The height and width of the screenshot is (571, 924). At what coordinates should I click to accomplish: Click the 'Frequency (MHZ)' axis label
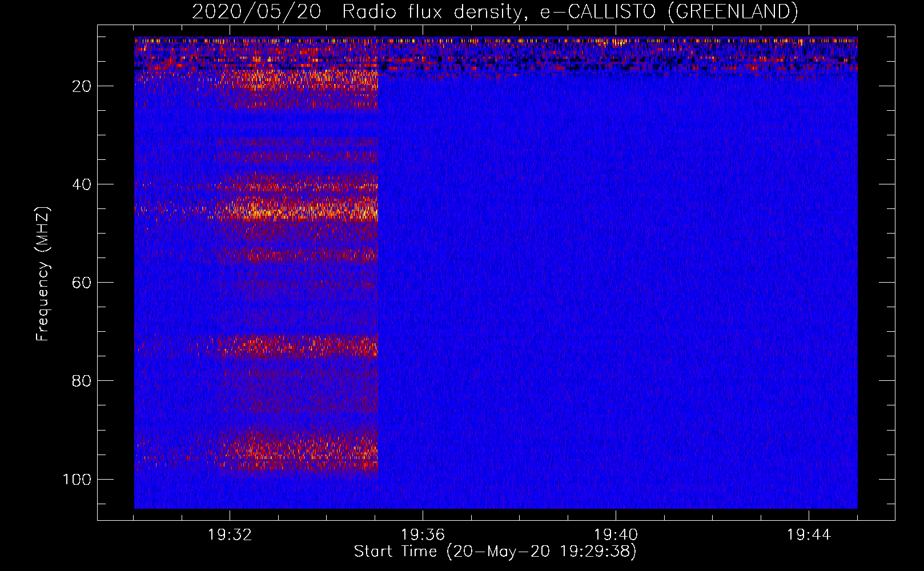43,274
